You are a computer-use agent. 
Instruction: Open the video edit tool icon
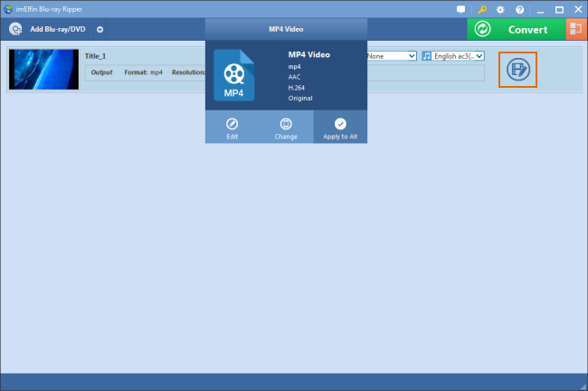click(x=517, y=70)
